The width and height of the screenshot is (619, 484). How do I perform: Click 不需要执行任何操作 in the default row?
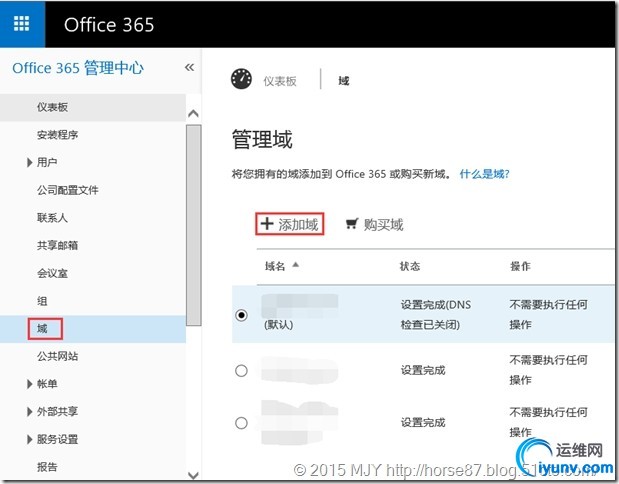[x=549, y=315]
